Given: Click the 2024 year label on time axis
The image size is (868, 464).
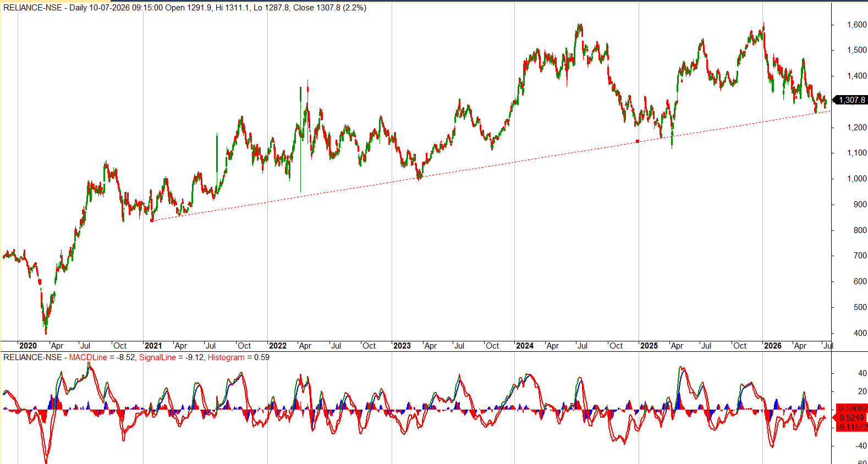Looking at the screenshot, I should [524, 346].
